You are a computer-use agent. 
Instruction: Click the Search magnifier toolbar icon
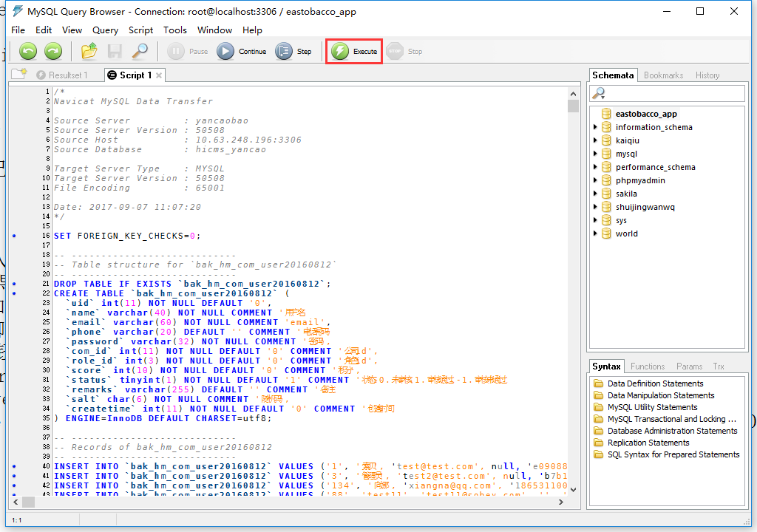(x=139, y=51)
